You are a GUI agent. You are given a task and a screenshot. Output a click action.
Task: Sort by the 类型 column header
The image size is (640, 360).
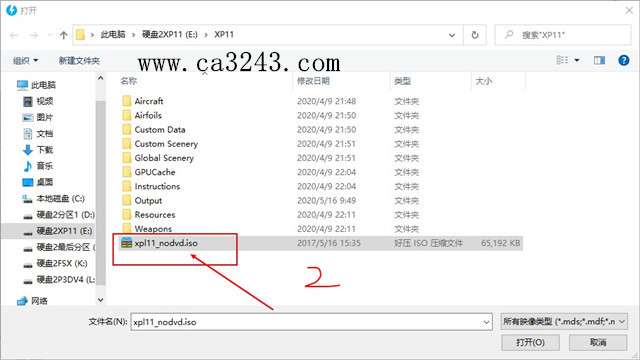pos(402,81)
